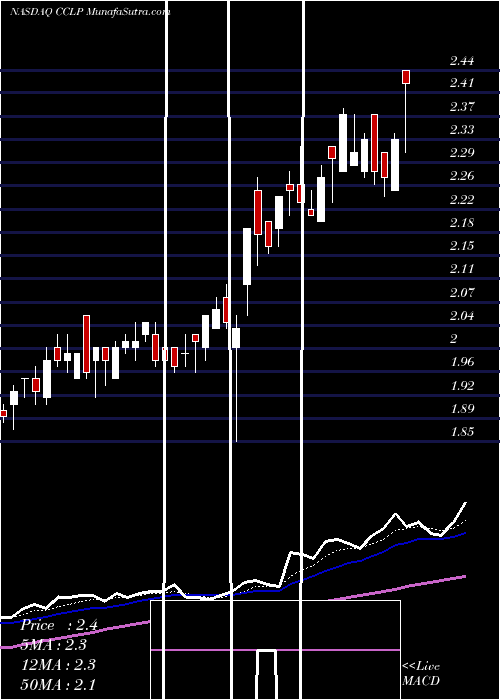Click the 5MA : 2.3 legend entry
Image resolution: width=500 pixels, height=700 pixels.
54,645
